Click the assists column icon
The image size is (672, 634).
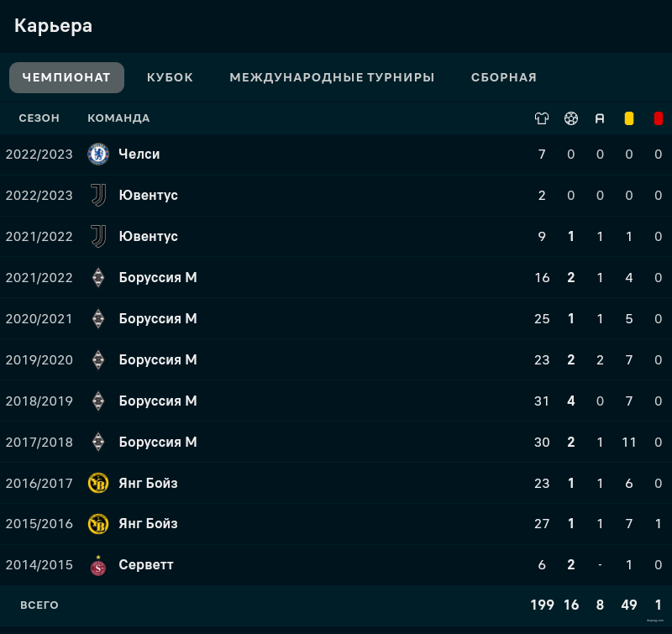click(x=600, y=118)
